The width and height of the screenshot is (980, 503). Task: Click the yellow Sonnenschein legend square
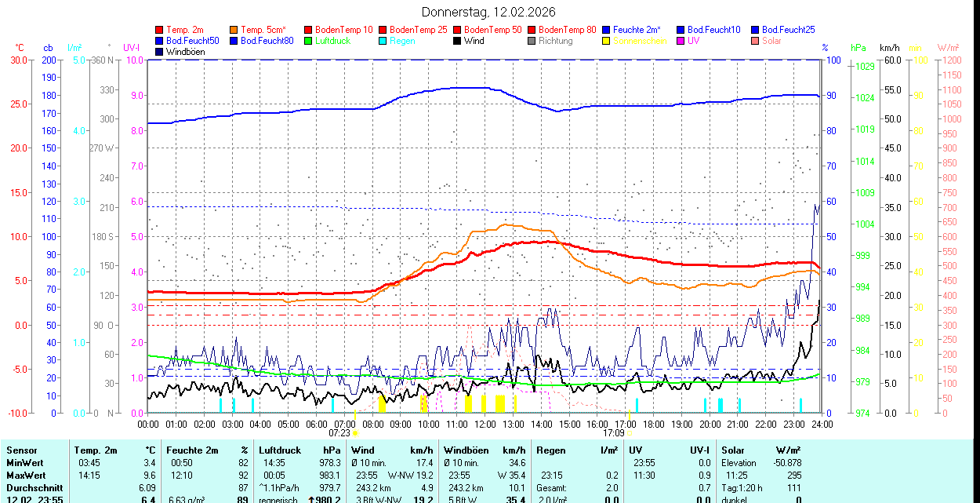pyautogui.click(x=606, y=41)
